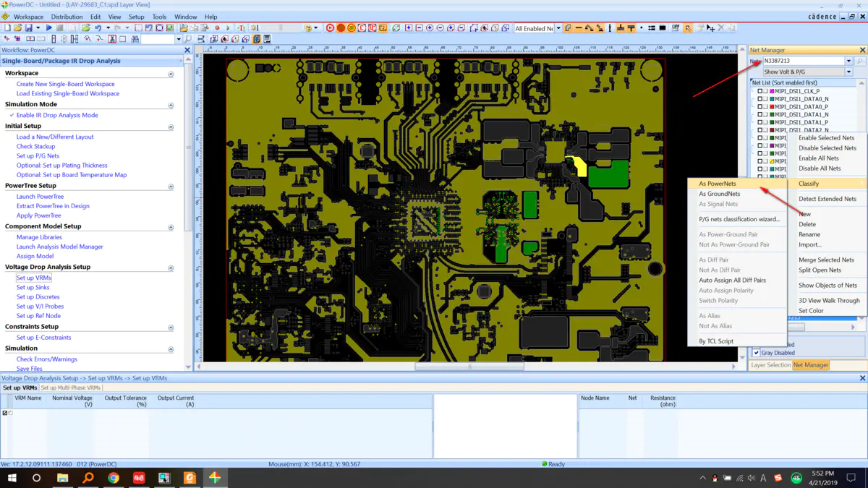Click the Assign Model link

tap(35, 256)
